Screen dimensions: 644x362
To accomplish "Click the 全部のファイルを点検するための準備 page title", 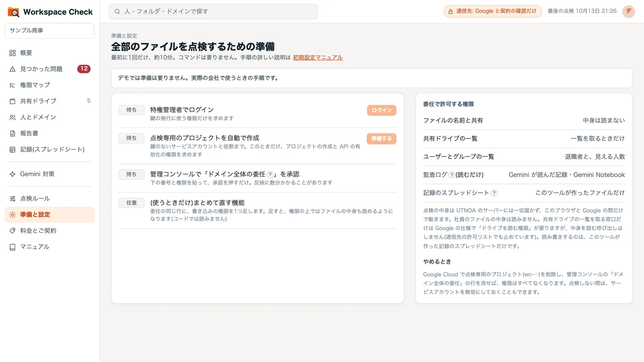I will [193, 46].
